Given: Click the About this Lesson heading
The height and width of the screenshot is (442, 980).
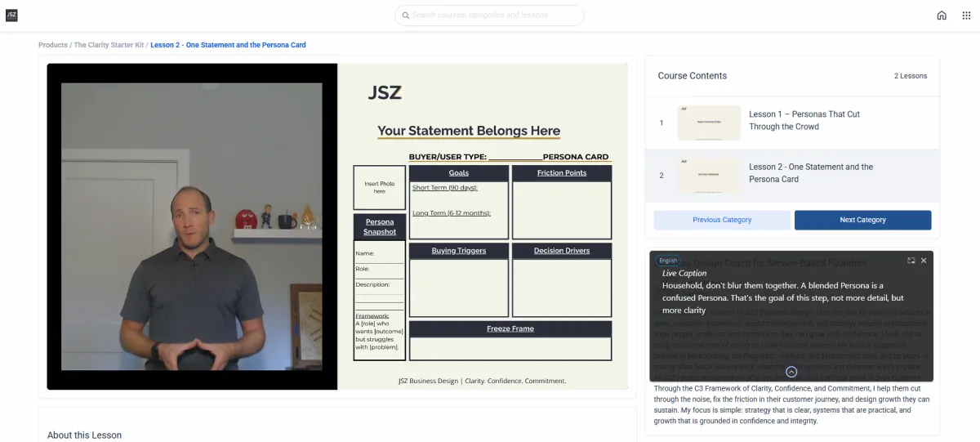Looking at the screenshot, I should pyautogui.click(x=84, y=435).
